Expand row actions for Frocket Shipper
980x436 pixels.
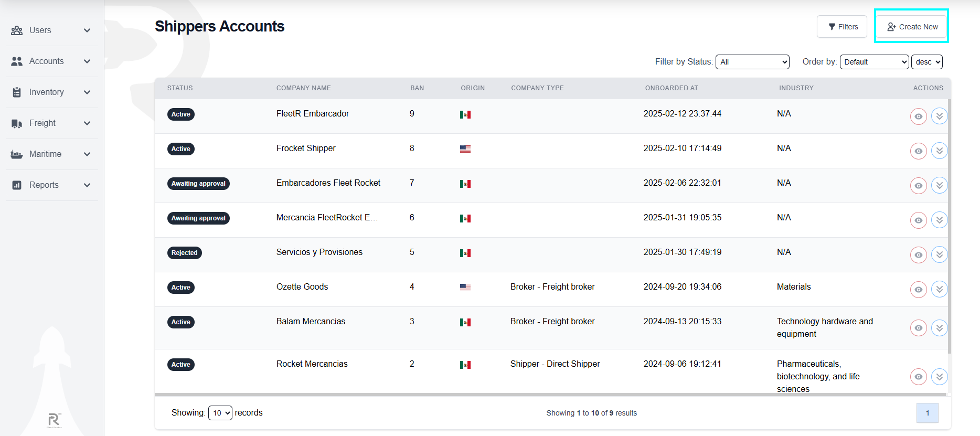(x=939, y=151)
